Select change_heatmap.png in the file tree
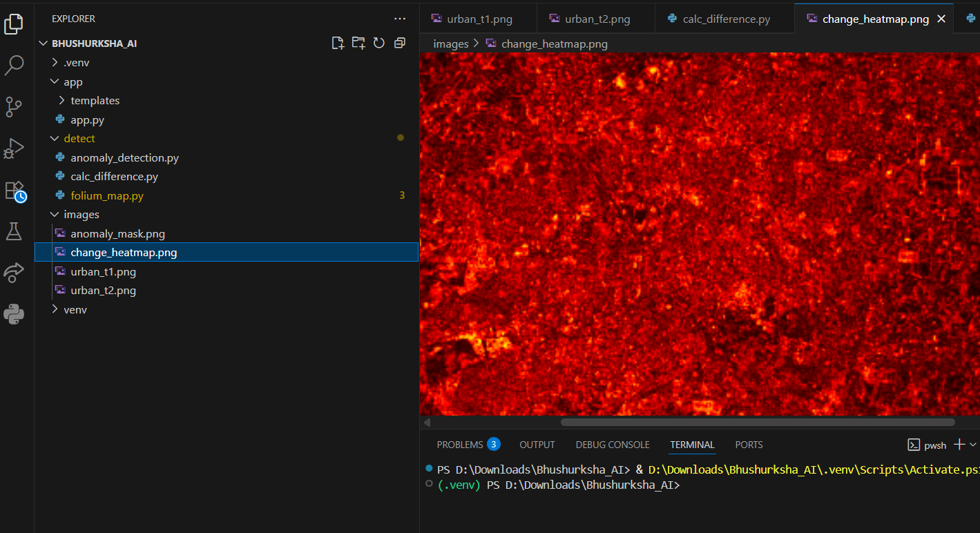Image resolution: width=980 pixels, height=533 pixels. coord(227,253)
